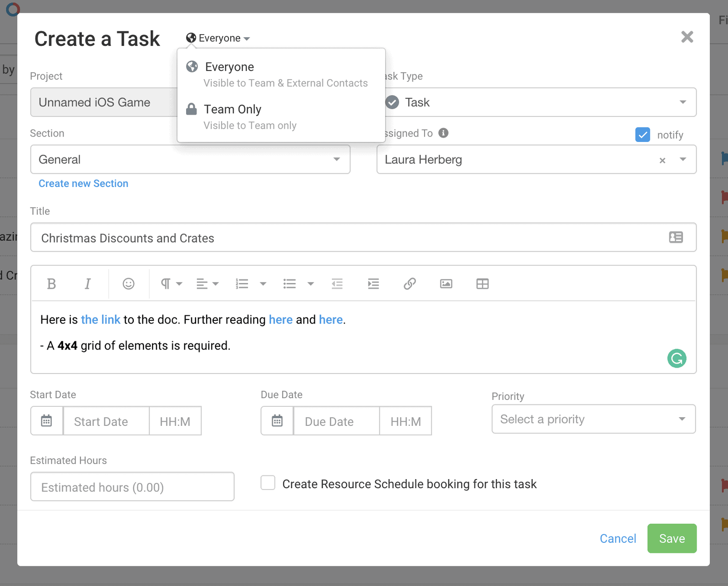
Task: Choose the Team Only visibility option
Action: pos(233,110)
